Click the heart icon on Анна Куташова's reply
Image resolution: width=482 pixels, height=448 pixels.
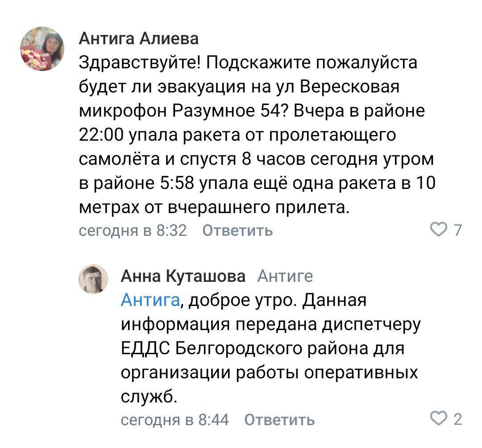[439, 419]
